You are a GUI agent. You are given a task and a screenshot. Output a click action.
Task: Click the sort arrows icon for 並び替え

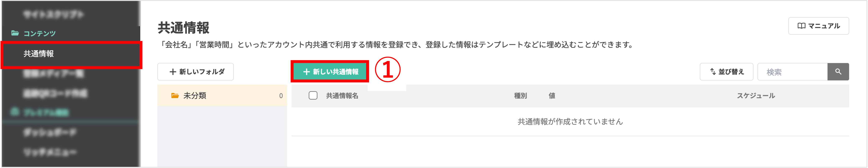pyautogui.click(x=713, y=71)
